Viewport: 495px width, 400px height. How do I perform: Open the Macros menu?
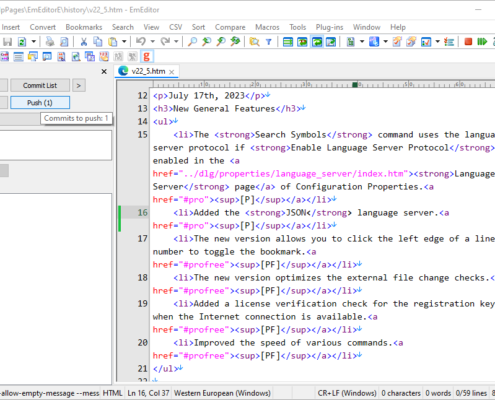tap(267, 27)
